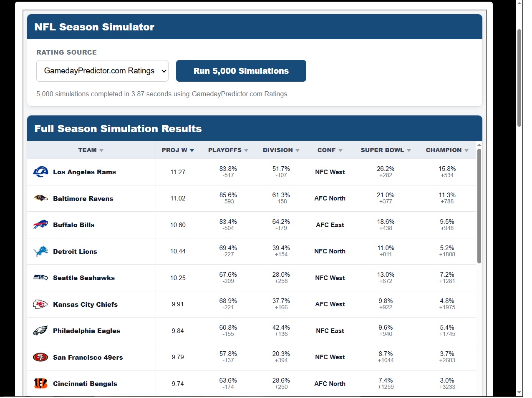Sort table by TEAM column
The image size is (532, 398).
pos(91,150)
